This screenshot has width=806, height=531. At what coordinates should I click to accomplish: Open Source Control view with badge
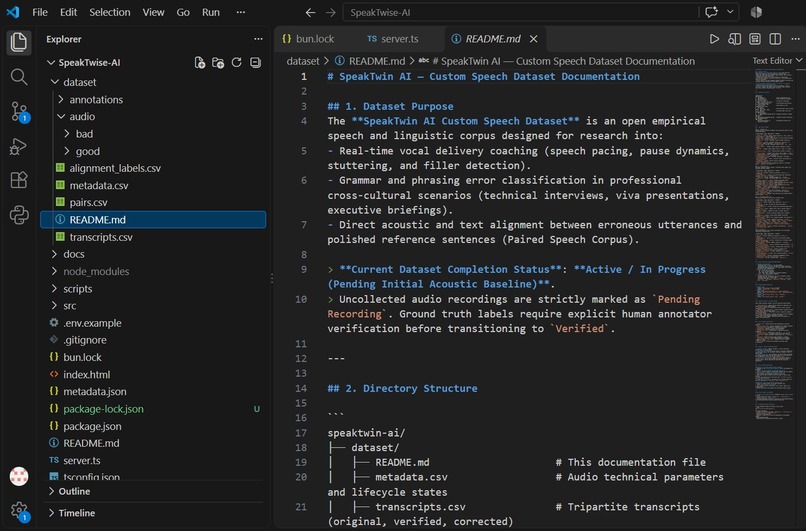coord(19,112)
